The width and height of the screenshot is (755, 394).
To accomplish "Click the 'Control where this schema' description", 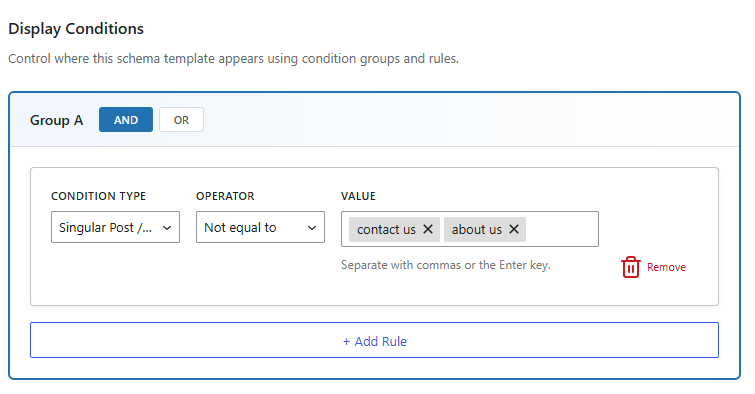I will [234, 59].
